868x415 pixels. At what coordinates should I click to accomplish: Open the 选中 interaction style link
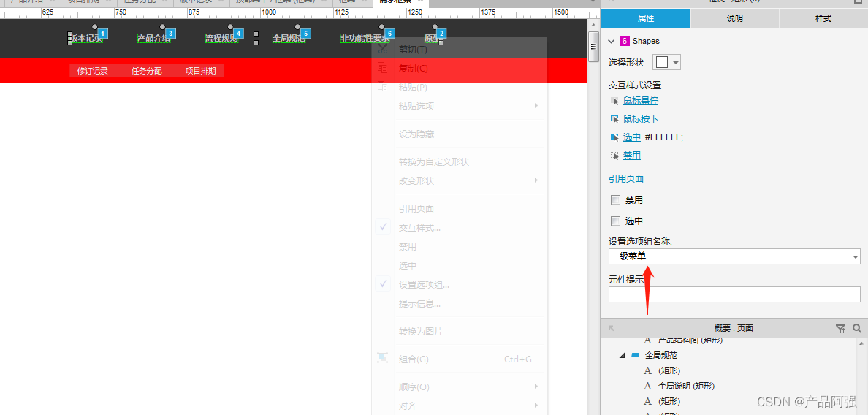click(631, 137)
